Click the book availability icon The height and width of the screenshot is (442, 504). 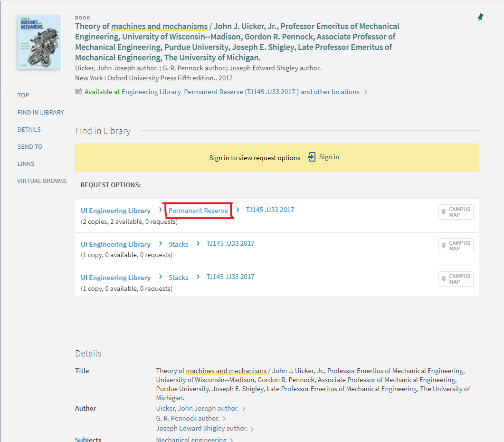pyautogui.click(x=79, y=92)
